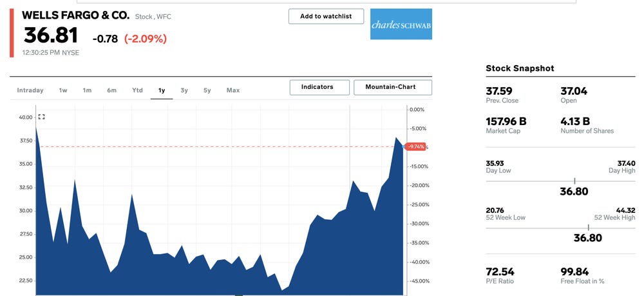Switch chart to 6m range
Viewport: 644px width, 296px height.
point(111,90)
